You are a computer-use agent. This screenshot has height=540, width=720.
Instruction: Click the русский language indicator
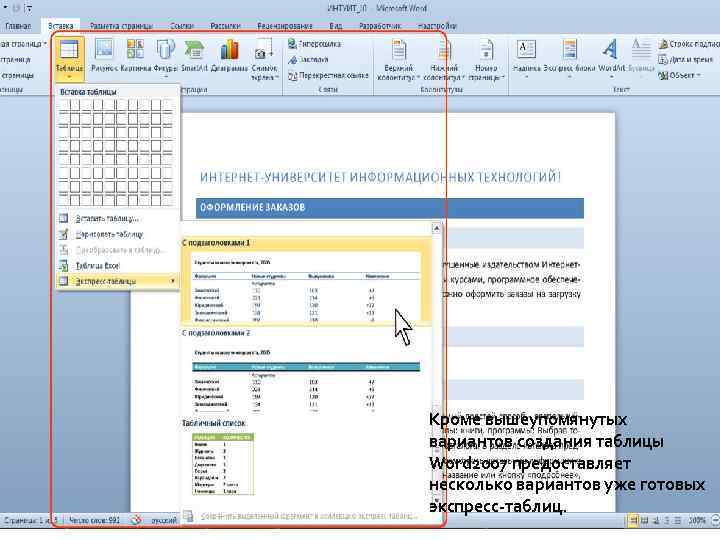[164, 520]
